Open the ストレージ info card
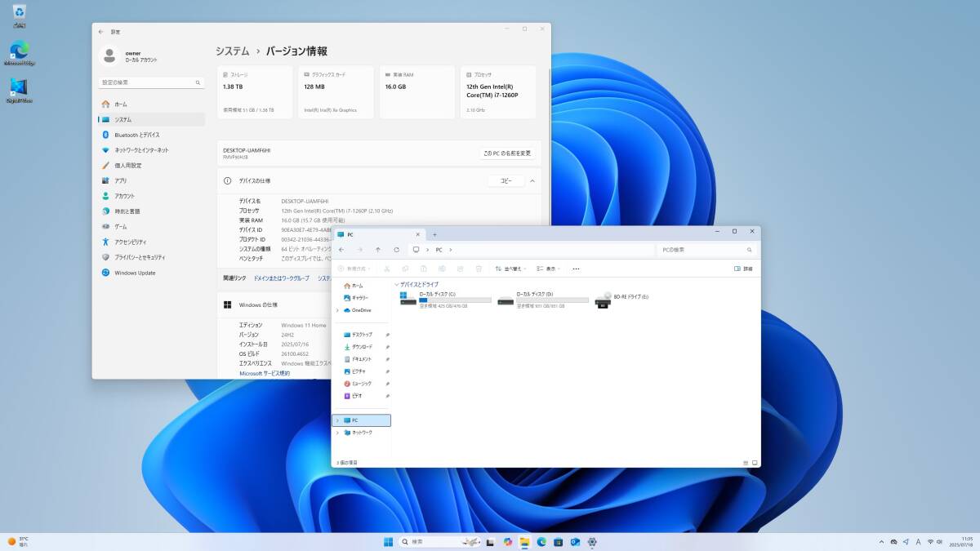 pos(255,92)
